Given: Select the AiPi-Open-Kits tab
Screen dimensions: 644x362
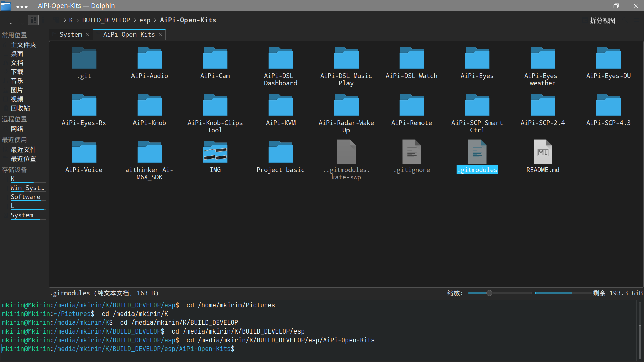Looking at the screenshot, I should coord(129,34).
